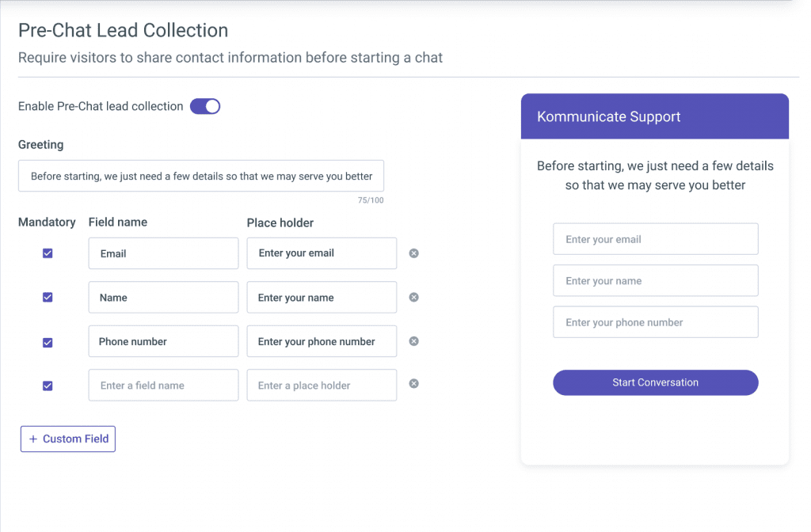
Task: Click the 'Enter a field name' input
Action: (x=163, y=386)
